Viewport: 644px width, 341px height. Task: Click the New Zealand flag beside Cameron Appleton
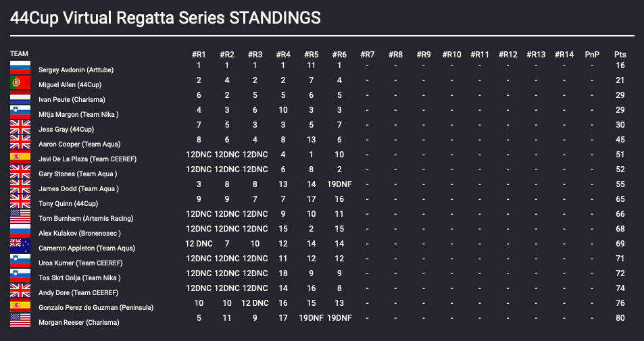pos(20,246)
